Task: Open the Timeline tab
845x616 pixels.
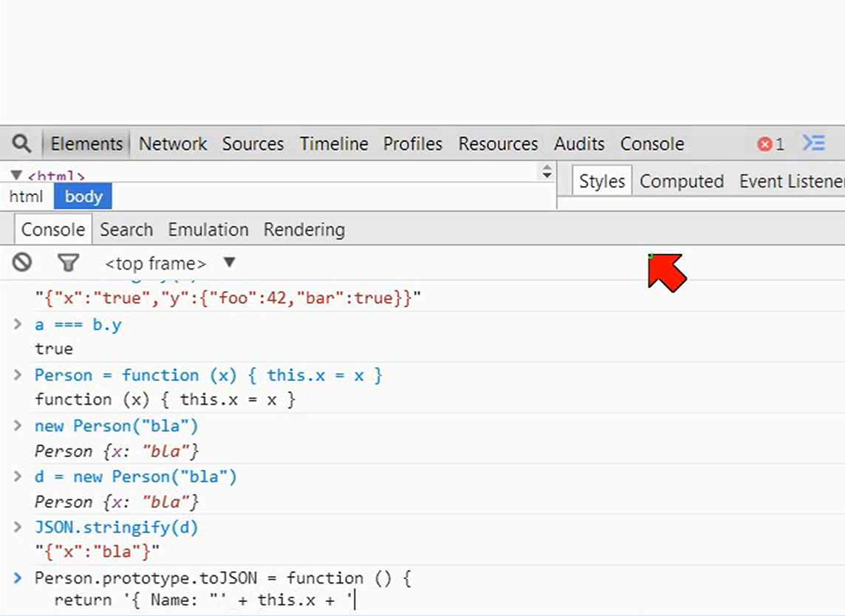Action: (334, 144)
